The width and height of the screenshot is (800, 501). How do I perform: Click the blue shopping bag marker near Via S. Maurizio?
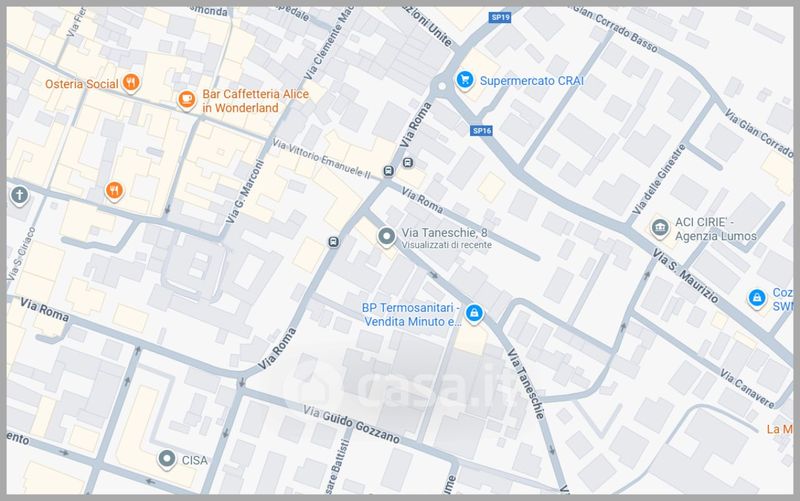pos(757,298)
